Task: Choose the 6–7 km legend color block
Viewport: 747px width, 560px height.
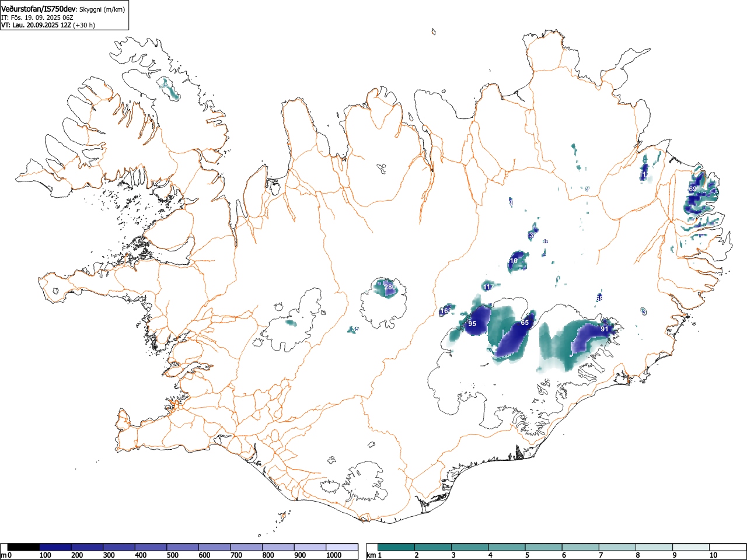Action: pos(581,547)
